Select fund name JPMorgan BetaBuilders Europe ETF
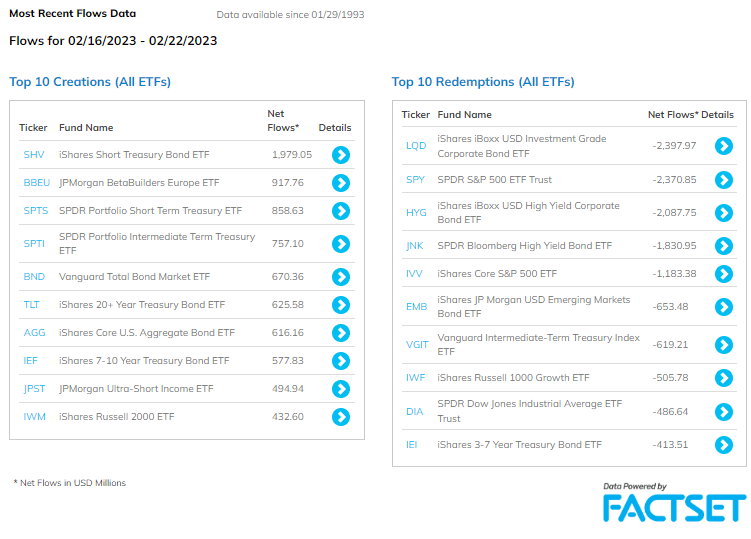751x539 pixels. pyautogui.click(x=139, y=183)
